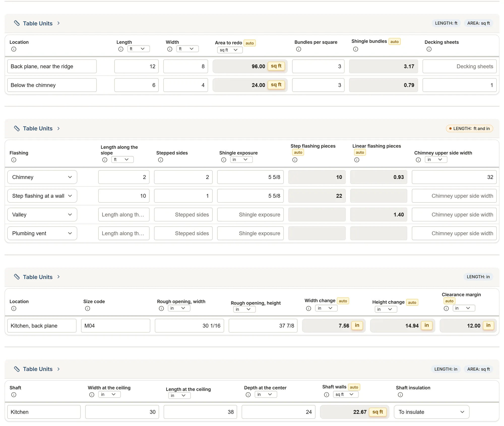This screenshot has width=504, height=426.
Task: Expand Table Units above Size code table
Action: (x=37, y=277)
